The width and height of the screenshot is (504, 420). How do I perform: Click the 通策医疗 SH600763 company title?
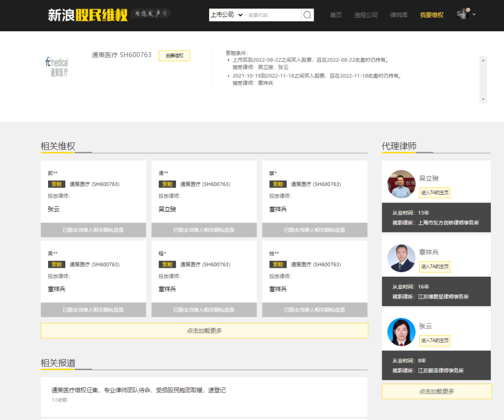pyautogui.click(x=121, y=55)
